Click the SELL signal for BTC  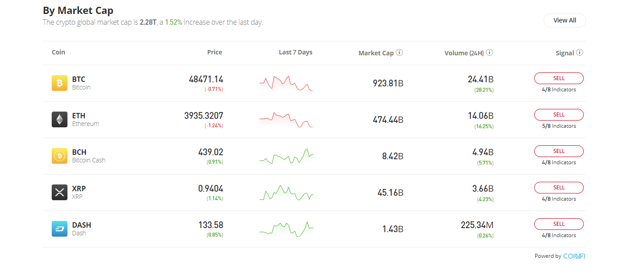[x=559, y=78]
